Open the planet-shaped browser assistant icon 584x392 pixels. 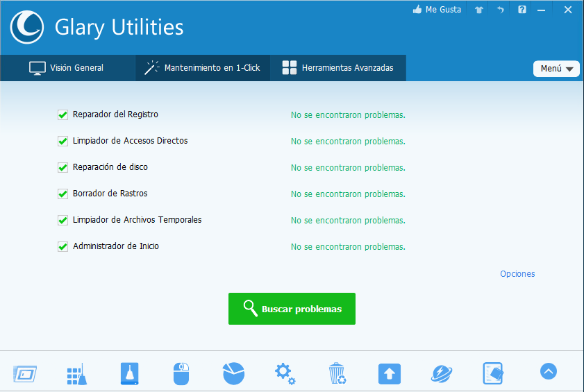(x=442, y=373)
